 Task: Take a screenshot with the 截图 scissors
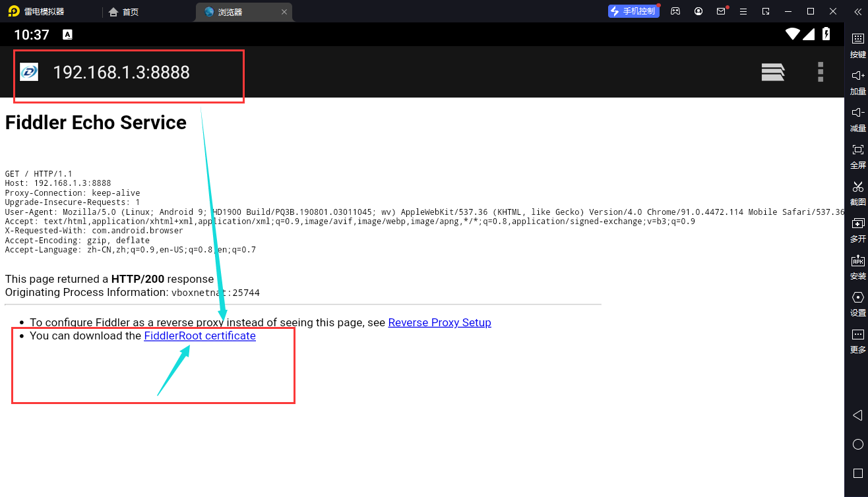click(857, 192)
